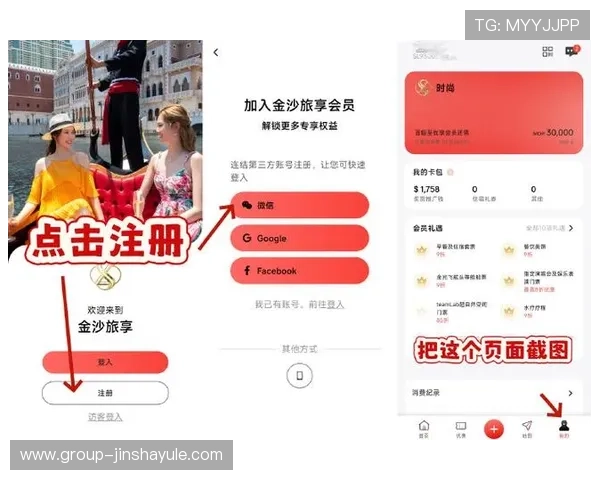Viewport: 600px width, 480px height.
Task: Tap the crown icon beside the 水疗 benefit
Action: click(x=509, y=310)
